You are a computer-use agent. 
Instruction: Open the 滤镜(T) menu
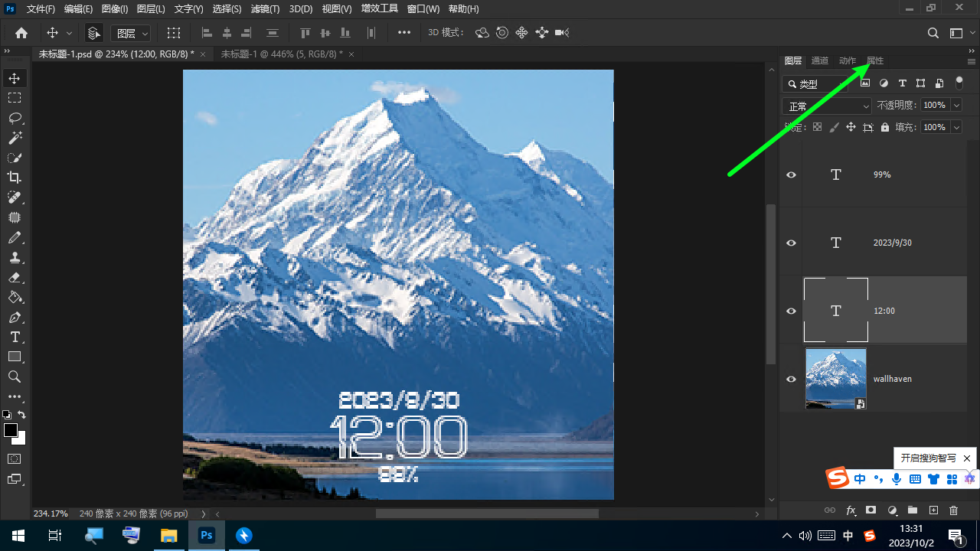pos(265,9)
